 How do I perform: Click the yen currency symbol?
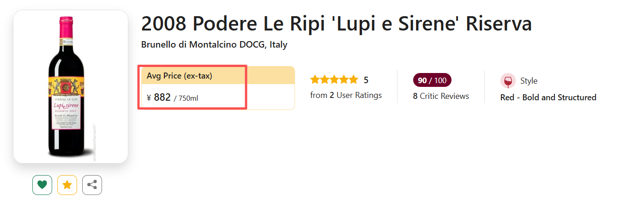click(149, 97)
